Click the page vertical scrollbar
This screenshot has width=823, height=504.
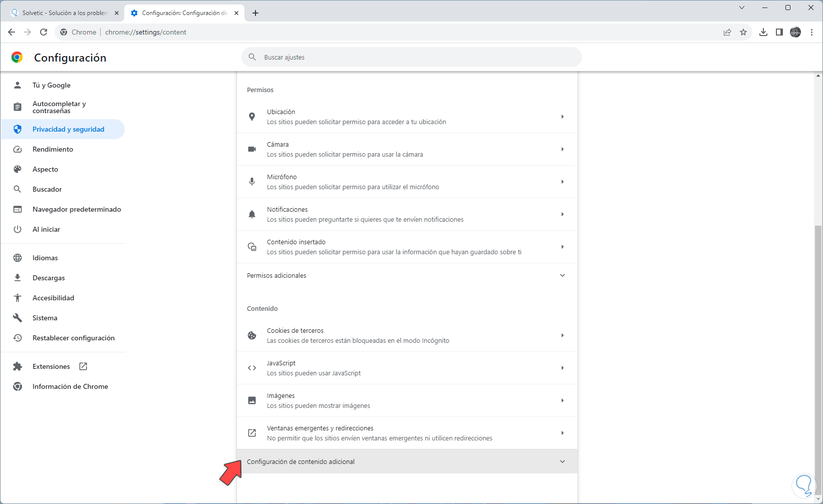(x=818, y=350)
